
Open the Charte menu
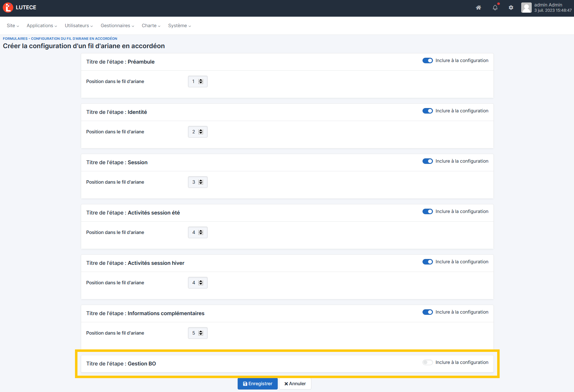pos(151,26)
